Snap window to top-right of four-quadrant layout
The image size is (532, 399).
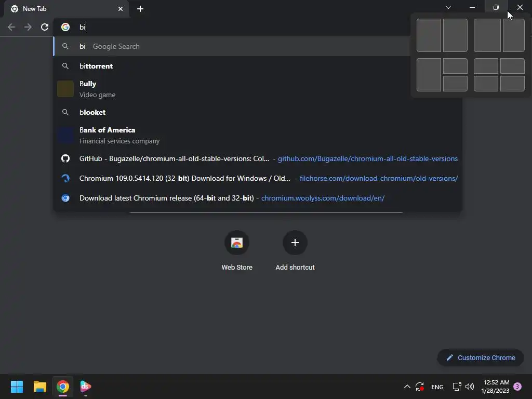pyautogui.click(x=512, y=66)
